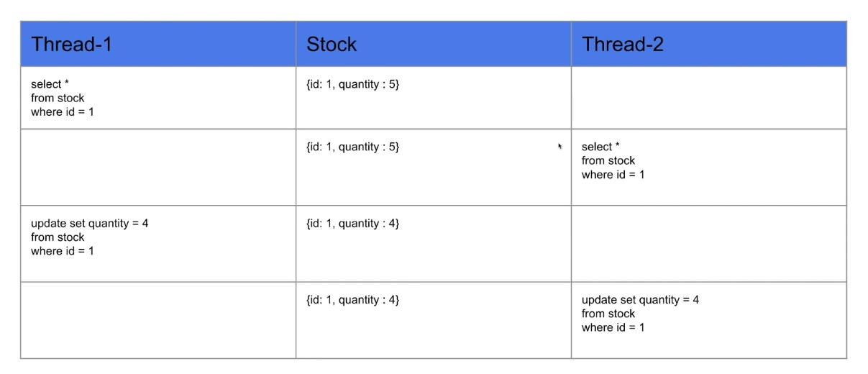
Task: Click 'from stock' line in Thread-2 select
Action: [608, 160]
